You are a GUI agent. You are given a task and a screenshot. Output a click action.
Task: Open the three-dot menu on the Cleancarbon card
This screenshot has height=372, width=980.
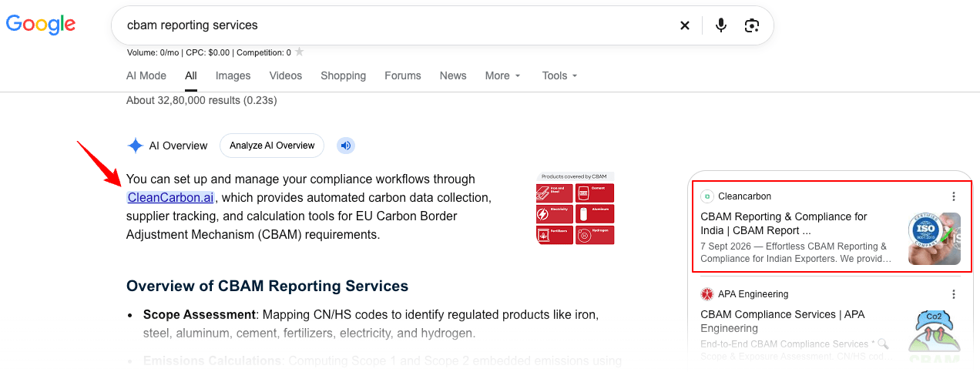click(x=954, y=196)
